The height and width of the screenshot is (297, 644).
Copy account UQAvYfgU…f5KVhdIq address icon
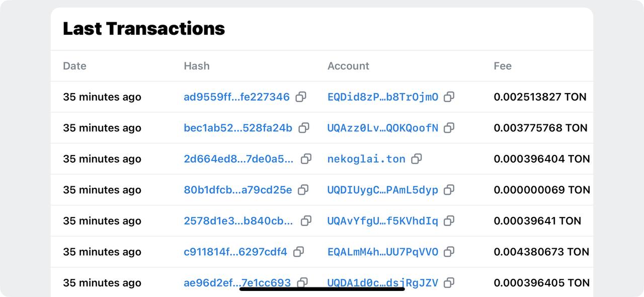(x=449, y=221)
